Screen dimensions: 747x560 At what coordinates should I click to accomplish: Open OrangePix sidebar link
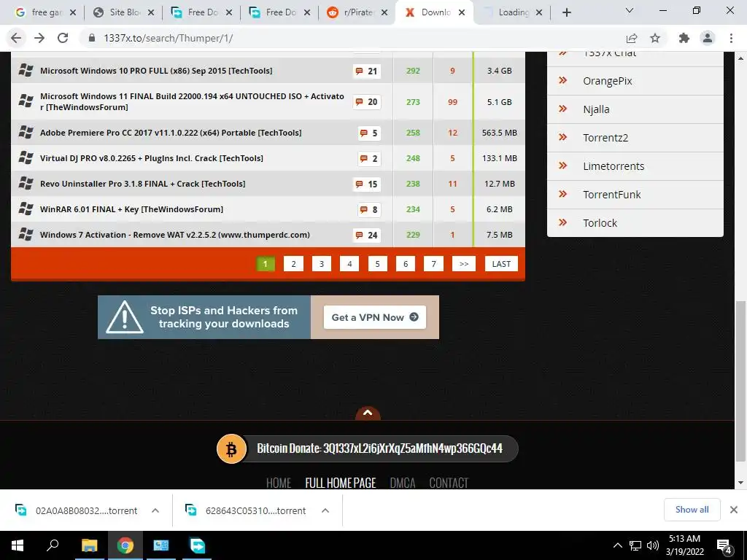point(608,81)
